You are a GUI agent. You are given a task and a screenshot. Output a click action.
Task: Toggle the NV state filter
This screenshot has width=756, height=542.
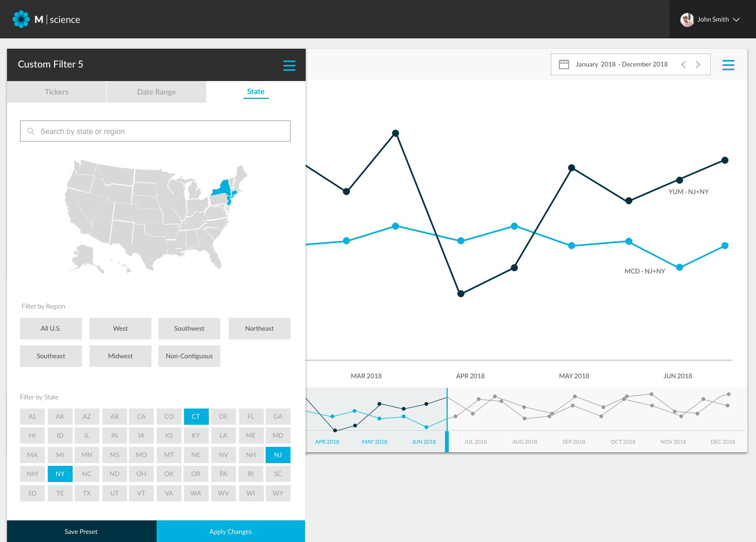224,455
